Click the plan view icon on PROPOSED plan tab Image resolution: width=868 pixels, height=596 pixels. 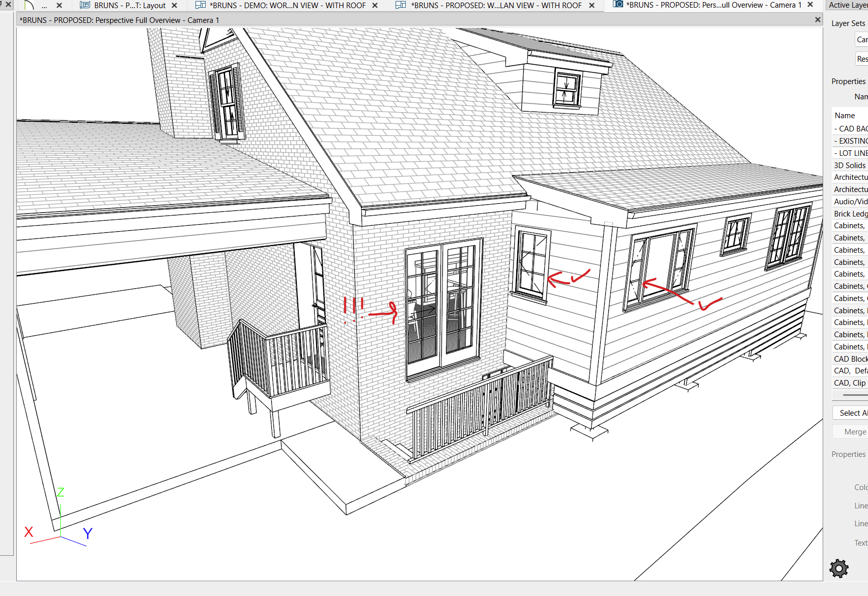pyautogui.click(x=401, y=5)
